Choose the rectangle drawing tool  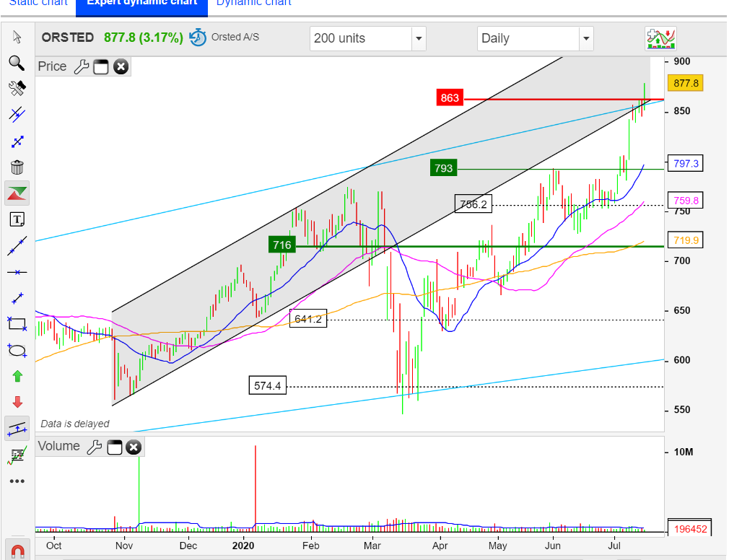(17, 324)
